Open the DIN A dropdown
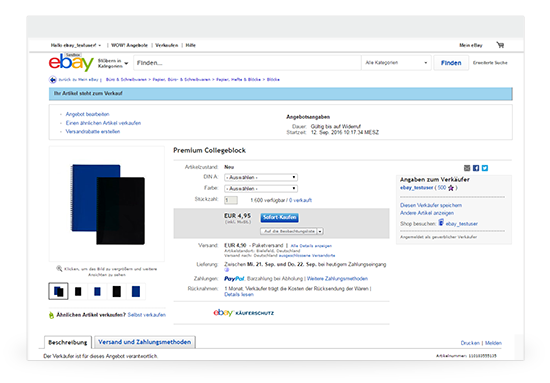550x383 pixels. click(261, 177)
